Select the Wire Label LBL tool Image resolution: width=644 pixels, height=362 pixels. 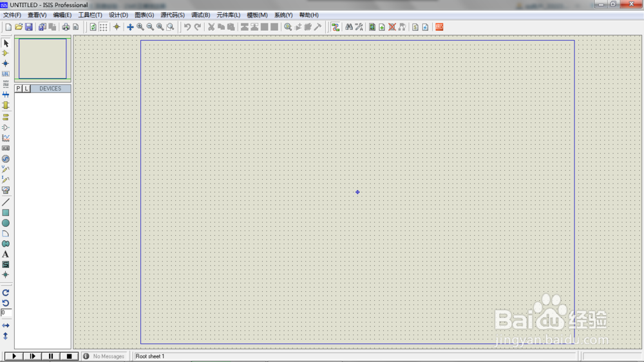coord(6,74)
